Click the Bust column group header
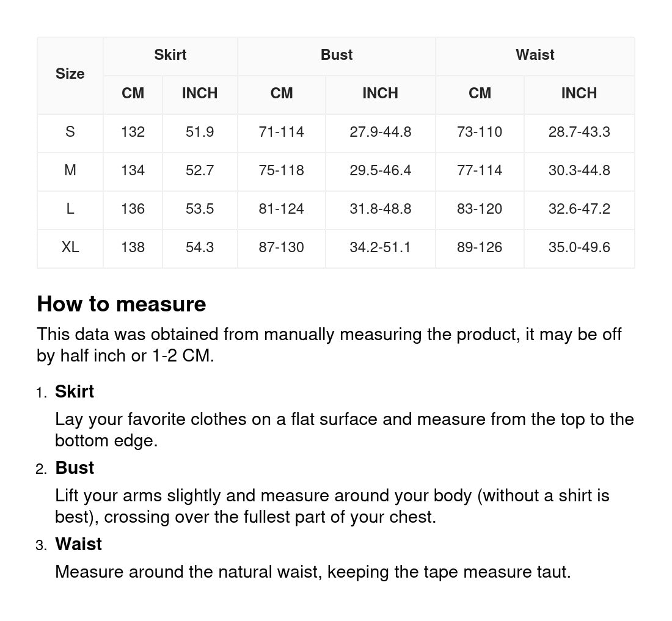The height and width of the screenshot is (621, 672). tap(337, 55)
